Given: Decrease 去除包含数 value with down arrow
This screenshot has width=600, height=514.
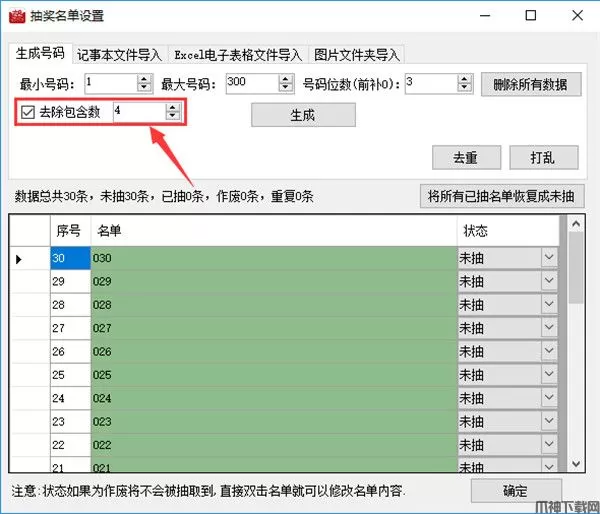Looking at the screenshot, I should coord(173,117).
